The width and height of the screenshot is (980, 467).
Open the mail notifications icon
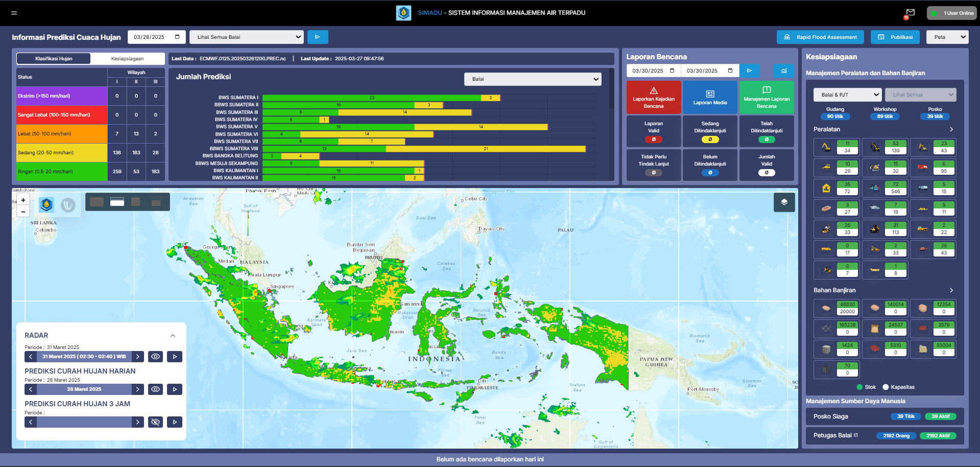[x=910, y=13]
